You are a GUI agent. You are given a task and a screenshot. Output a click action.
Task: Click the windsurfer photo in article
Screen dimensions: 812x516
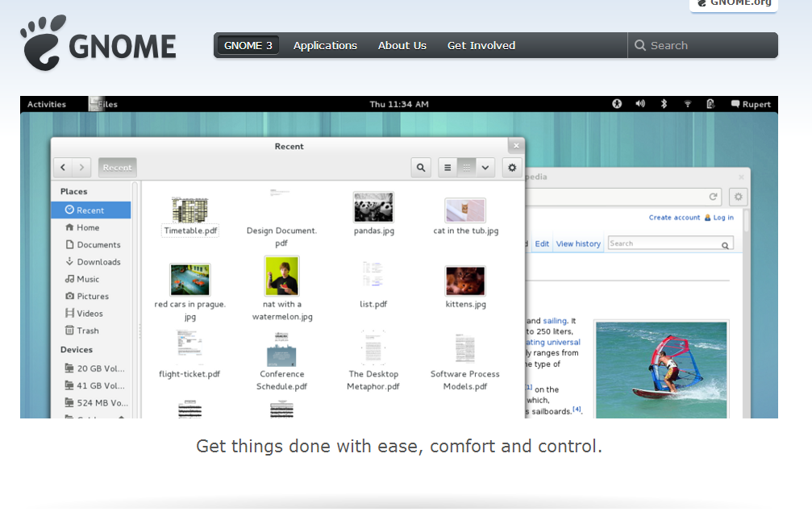click(660, 369)
